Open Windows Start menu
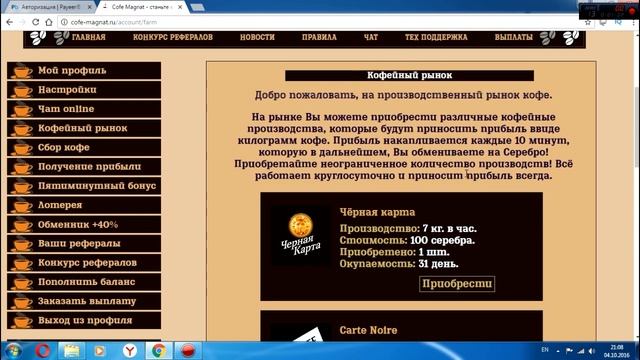The image size is (640, 360). 13,351
